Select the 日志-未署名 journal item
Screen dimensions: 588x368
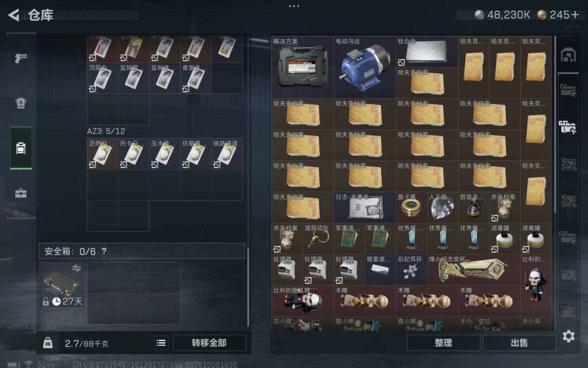click(x=365, y=207)
